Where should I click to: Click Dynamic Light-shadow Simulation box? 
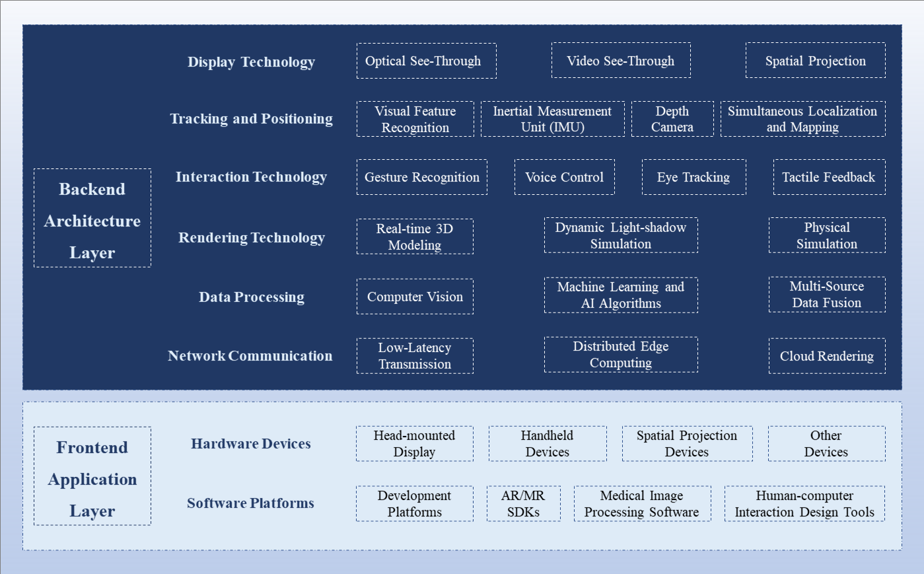621,235
